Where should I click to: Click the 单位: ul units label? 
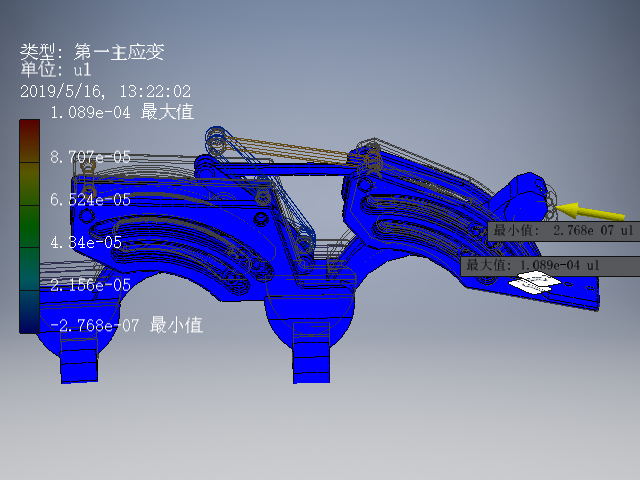coord(56,69)
